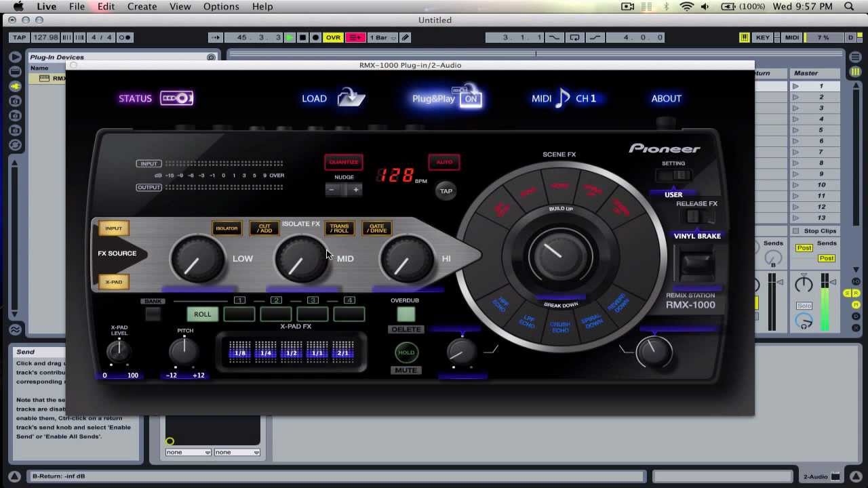Toggle the KEY map mode switch

point(763,37)
